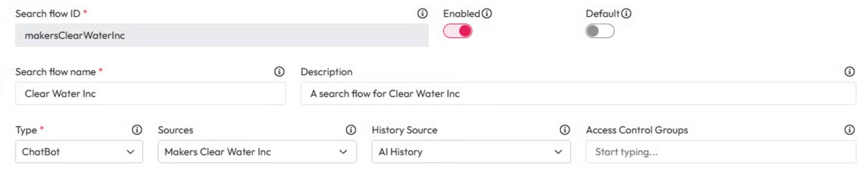Expand the Sources dropdown
The width and height of the screenshot is (868, 176).
coord(257,152)
